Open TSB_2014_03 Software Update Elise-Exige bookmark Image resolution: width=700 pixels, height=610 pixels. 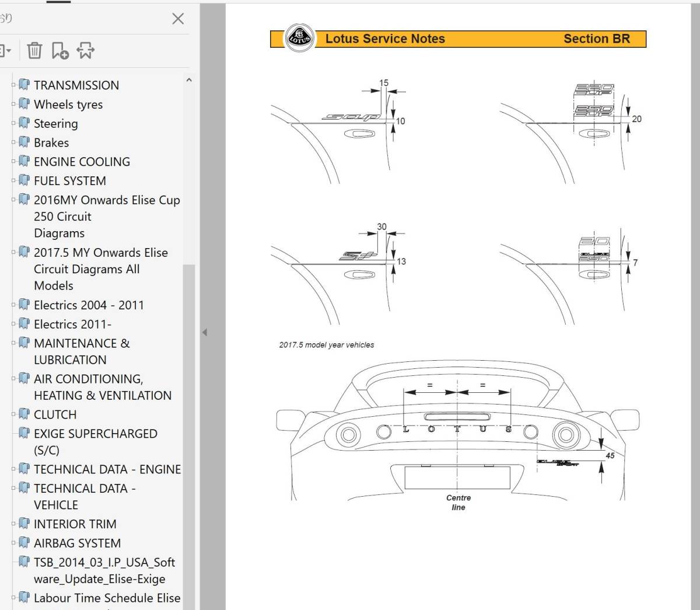pos(104,571)
